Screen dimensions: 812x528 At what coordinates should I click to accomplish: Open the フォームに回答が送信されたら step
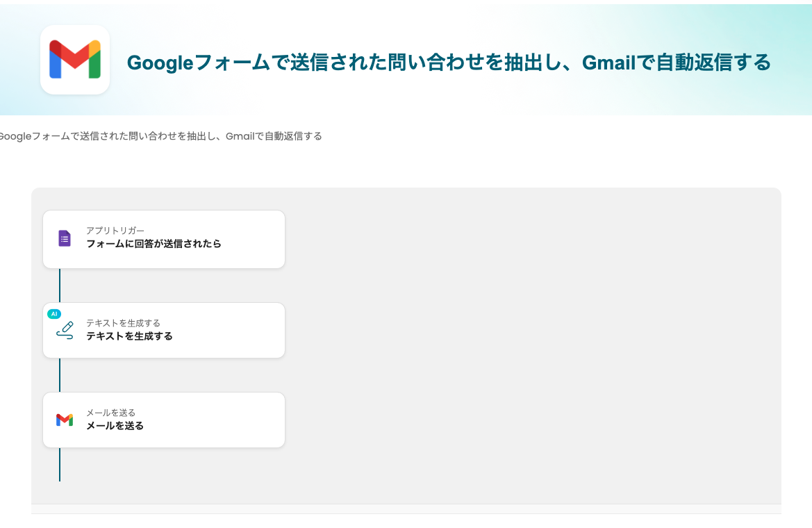pyautogui.click(x=154, y=244)
